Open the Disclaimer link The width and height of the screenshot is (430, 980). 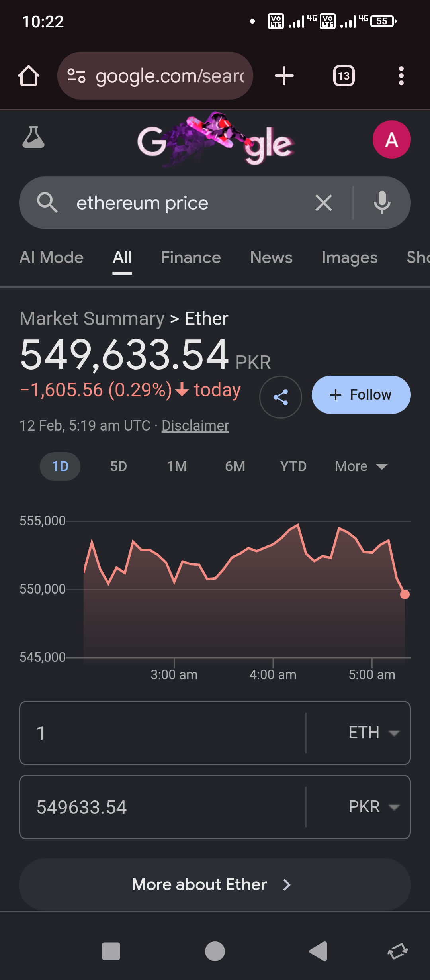[x=195, y=426]
